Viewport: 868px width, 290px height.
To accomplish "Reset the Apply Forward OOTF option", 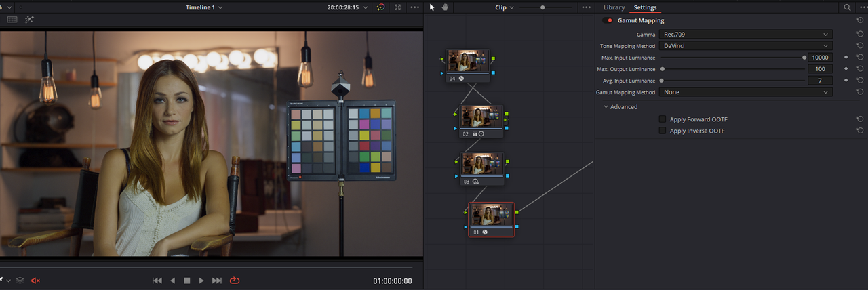I will pyautogui.click(x=860, y=119).
